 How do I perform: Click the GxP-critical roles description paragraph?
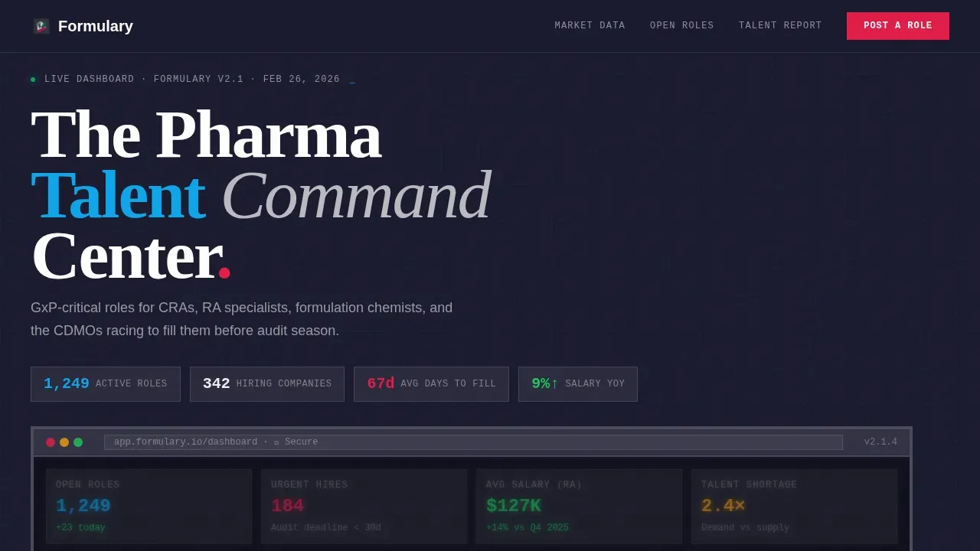(242, 319)
